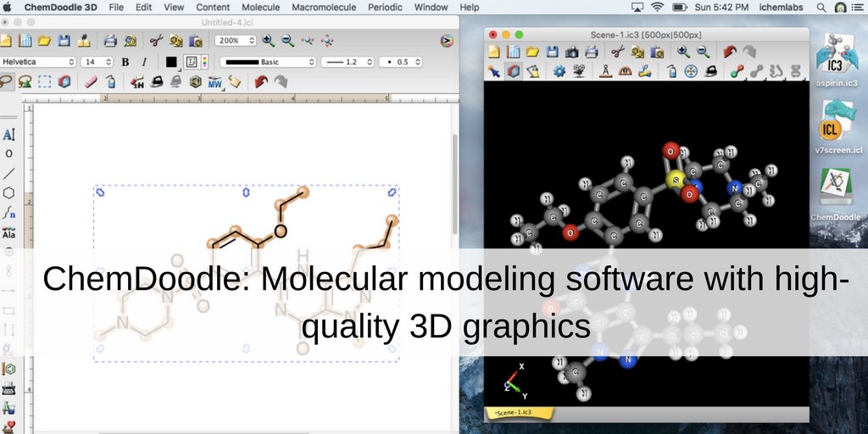Select the text label tool AI

(8, 135)
